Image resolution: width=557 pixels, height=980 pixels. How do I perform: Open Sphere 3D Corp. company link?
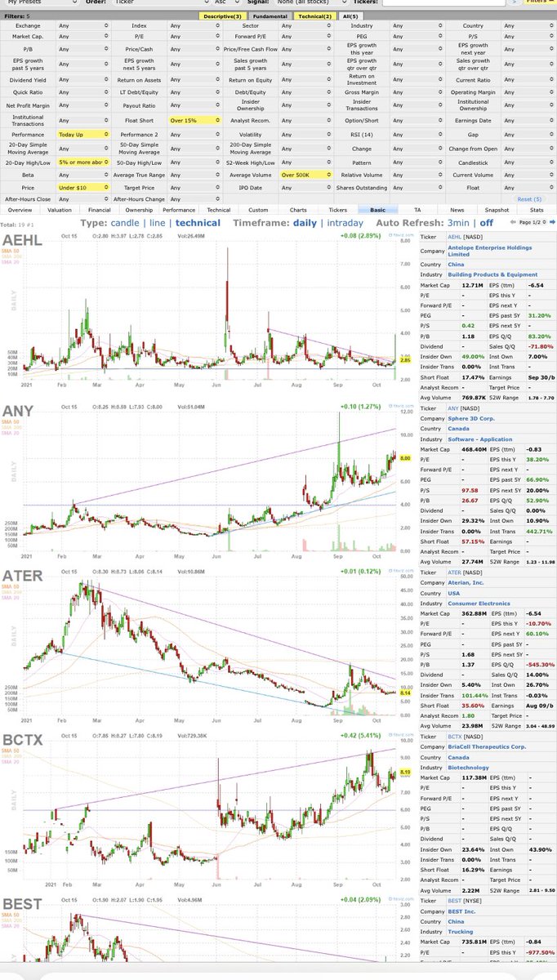[x=471, y=418]
